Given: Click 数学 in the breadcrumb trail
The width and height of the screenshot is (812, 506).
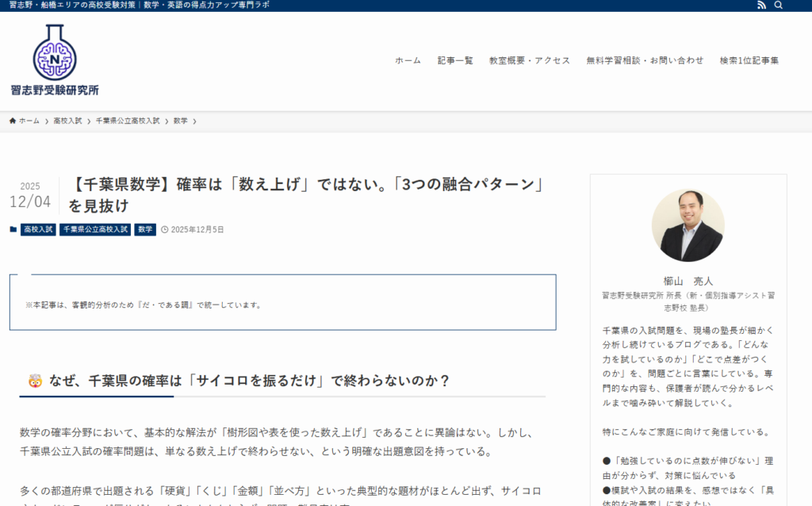Looking at the screenshot, I should pyautogui.click(x=181, y=121).
